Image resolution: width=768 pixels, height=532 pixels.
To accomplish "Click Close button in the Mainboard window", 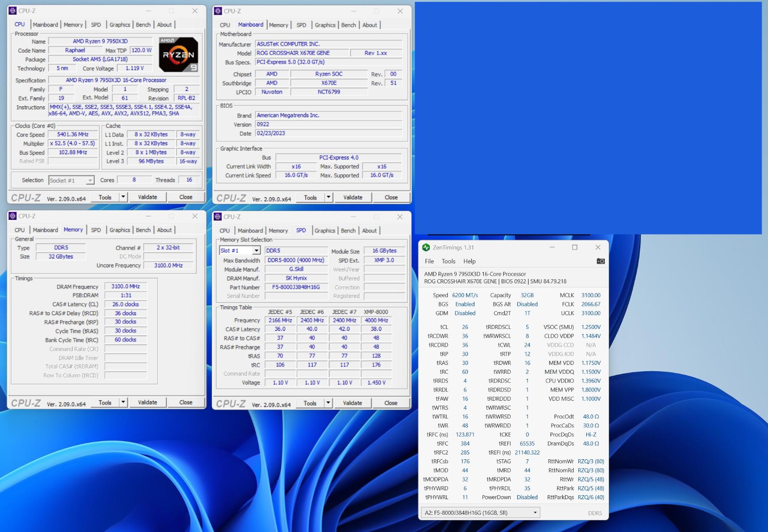I will 391,197.
